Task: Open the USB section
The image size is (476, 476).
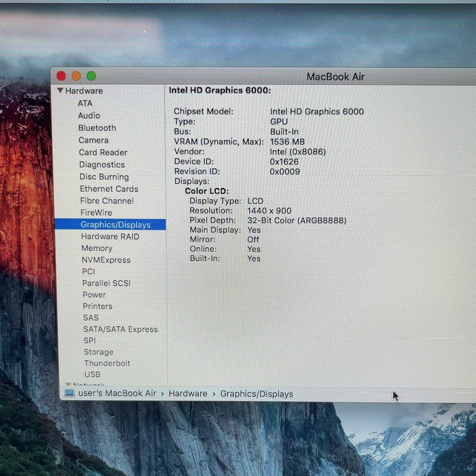Action: click(x=92, y=374)
